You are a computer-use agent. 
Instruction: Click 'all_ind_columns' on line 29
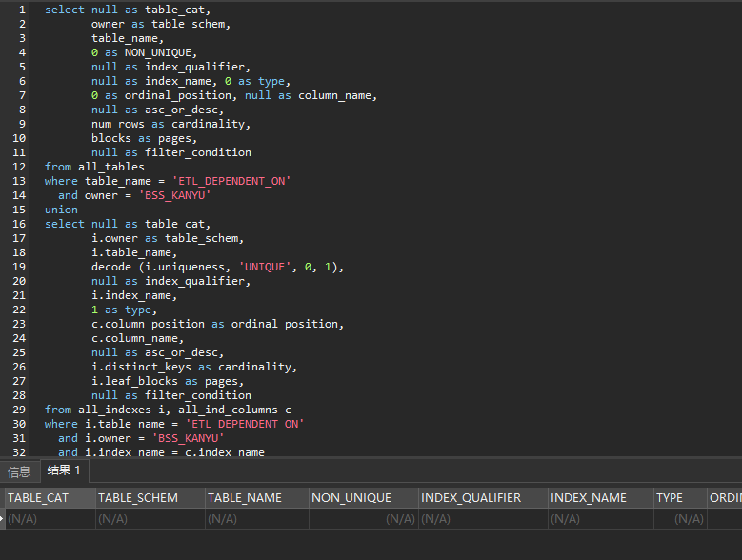pyautogui.click(x=228, y=410)
